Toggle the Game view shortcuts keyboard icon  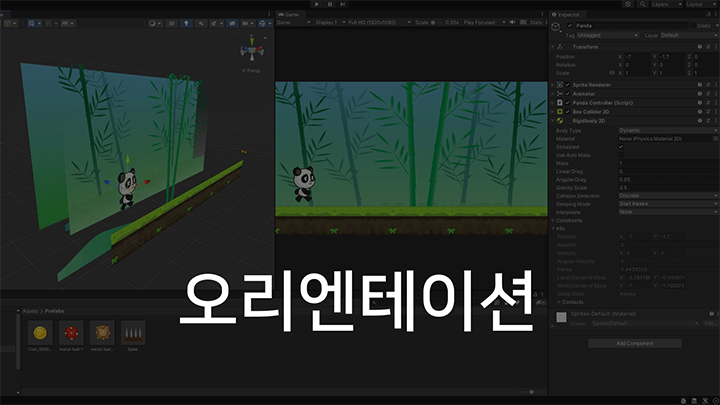click(523, 22)
